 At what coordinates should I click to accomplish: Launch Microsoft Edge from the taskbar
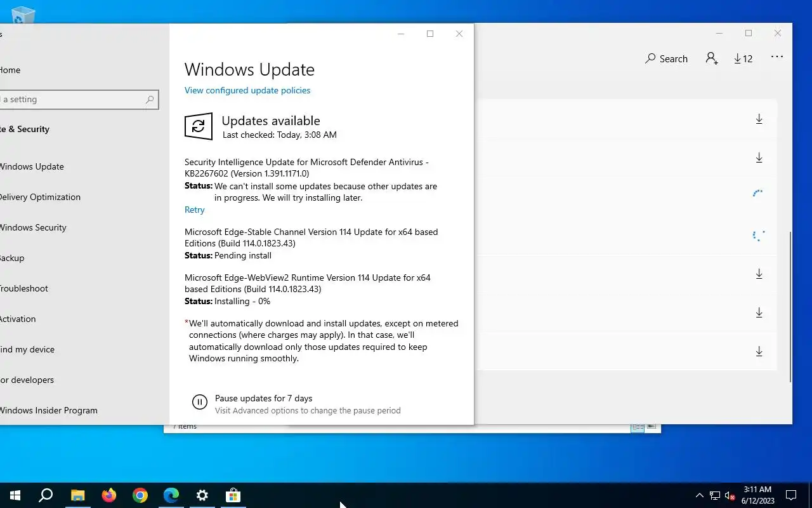point(171,495)
